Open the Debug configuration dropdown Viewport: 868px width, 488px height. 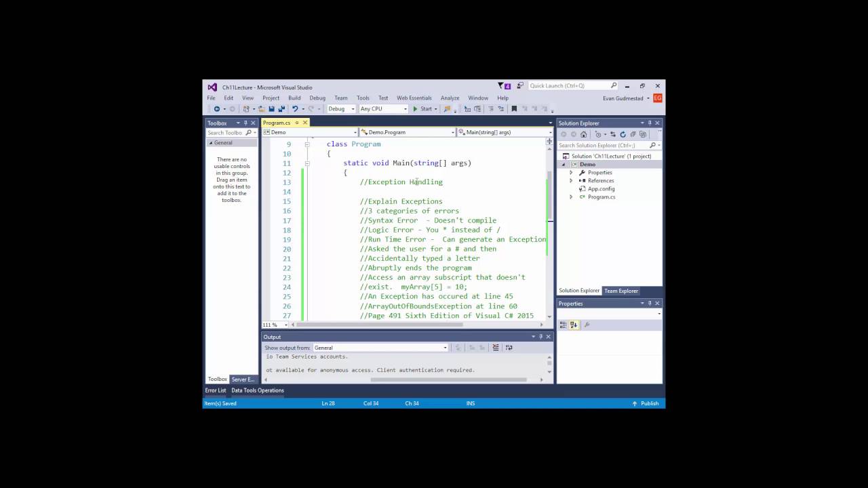(341, 108)
